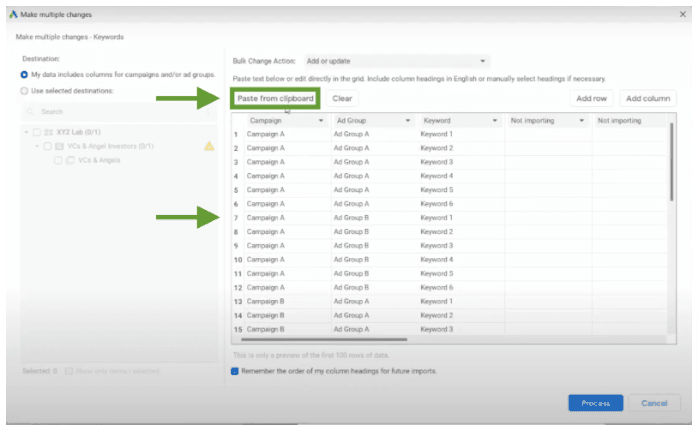The image size is (698, 430).
Task: Click the Add column button
Action: tap(647, 99)
